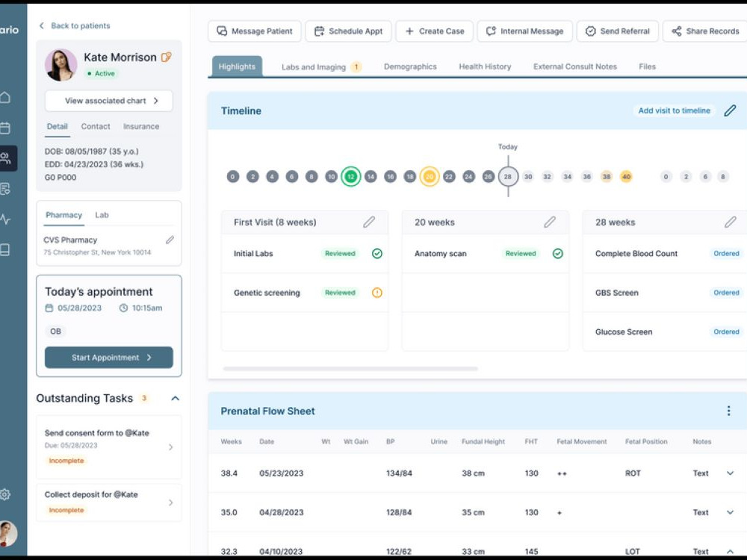
Task: Click Kate Morrison's profile photo
Action: tap(61, 65)
